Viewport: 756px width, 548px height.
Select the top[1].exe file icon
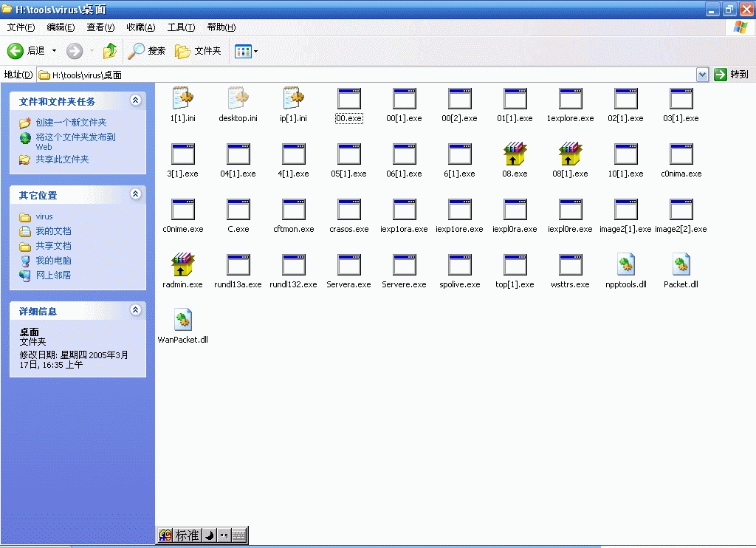tap(515, 264)
